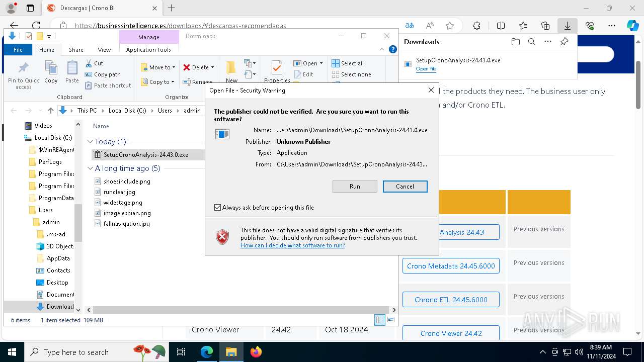
Task: Click the Paste icon in the ribbon
Action: (72, 68)
